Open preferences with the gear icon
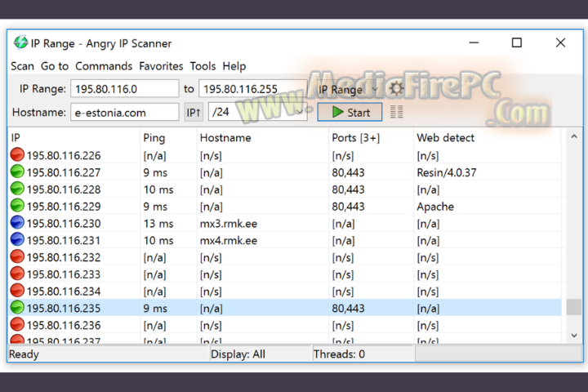The image size is (588, 392). pos(396,89)
